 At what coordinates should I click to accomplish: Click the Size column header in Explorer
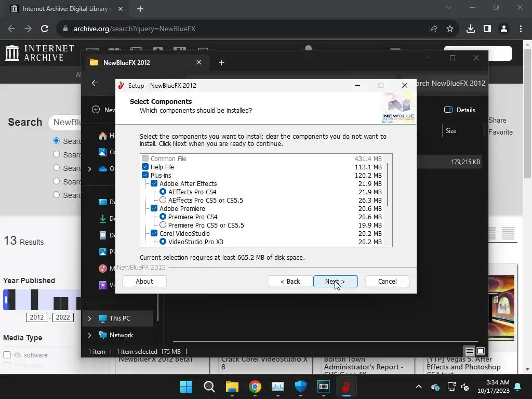pos(451,130)
